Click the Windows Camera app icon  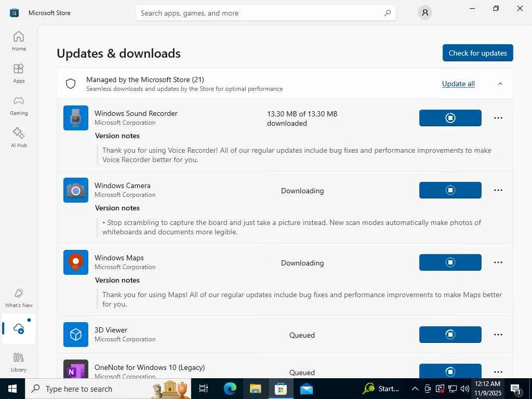tap(76, 190)
